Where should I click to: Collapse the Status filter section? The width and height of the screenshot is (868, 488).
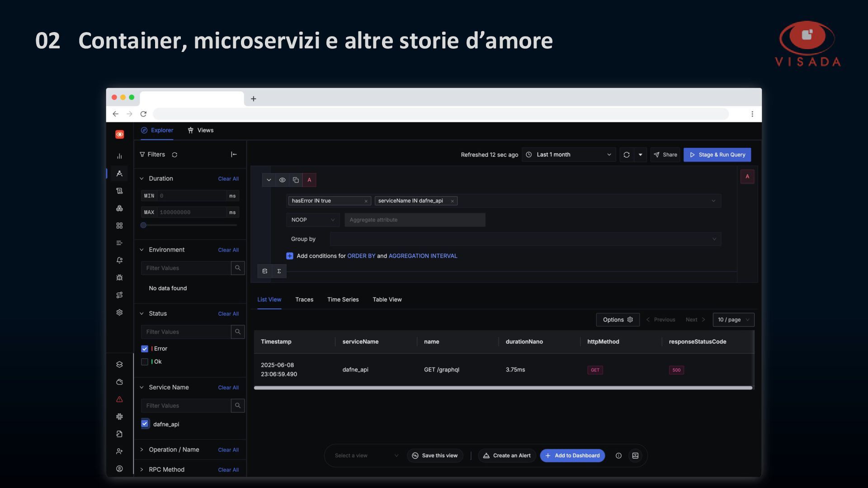[142, 314]
